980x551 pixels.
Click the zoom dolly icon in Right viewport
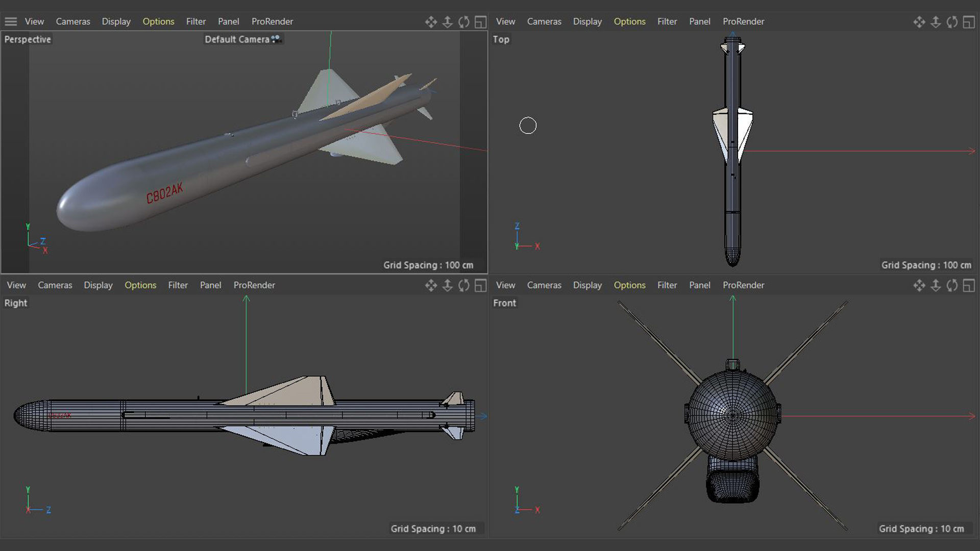coord(447,286)
